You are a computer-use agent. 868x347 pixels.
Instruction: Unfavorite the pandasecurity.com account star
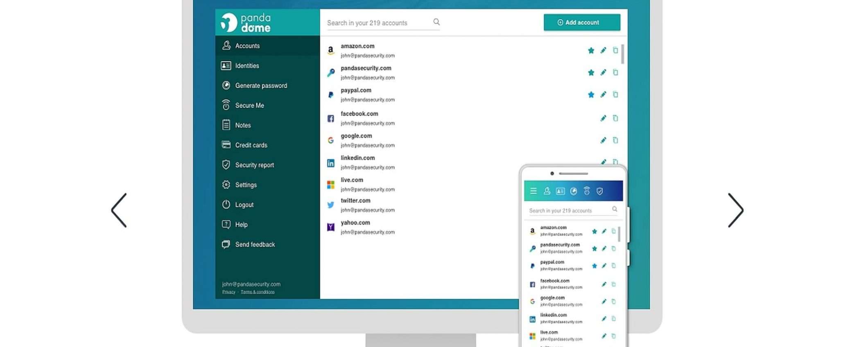(x=591, y=72)
